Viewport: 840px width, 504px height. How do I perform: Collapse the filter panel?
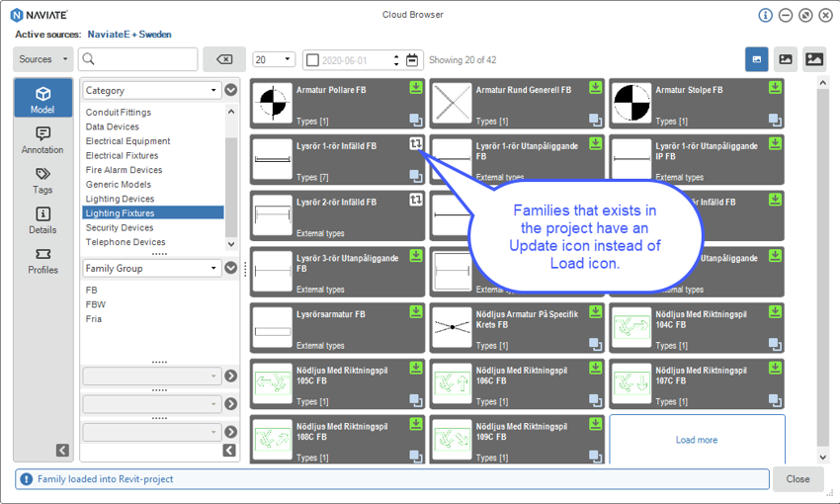(229, 450)
